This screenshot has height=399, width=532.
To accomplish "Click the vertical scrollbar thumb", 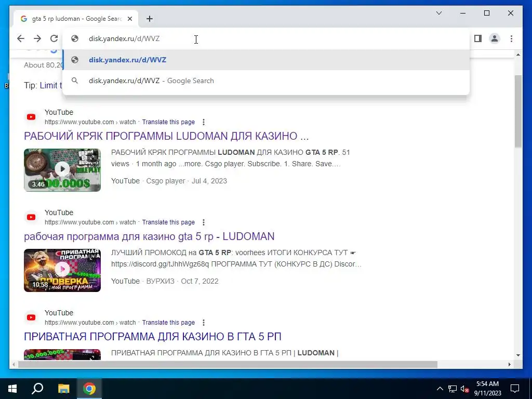I will 518,111.
